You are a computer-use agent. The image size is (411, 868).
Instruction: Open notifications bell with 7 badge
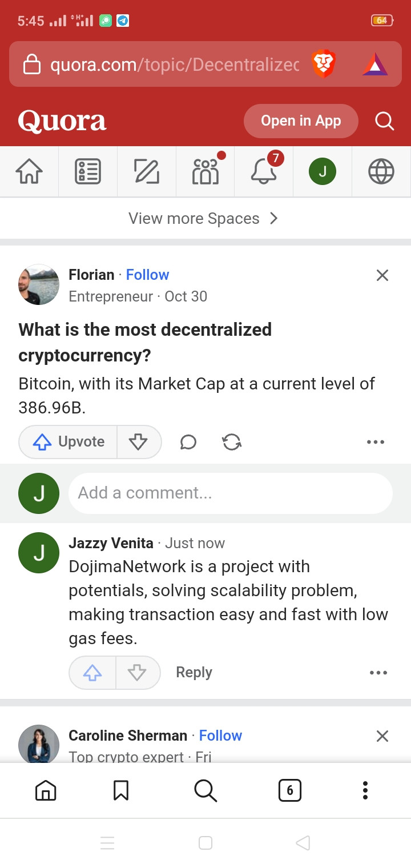(x=264, y=171)
